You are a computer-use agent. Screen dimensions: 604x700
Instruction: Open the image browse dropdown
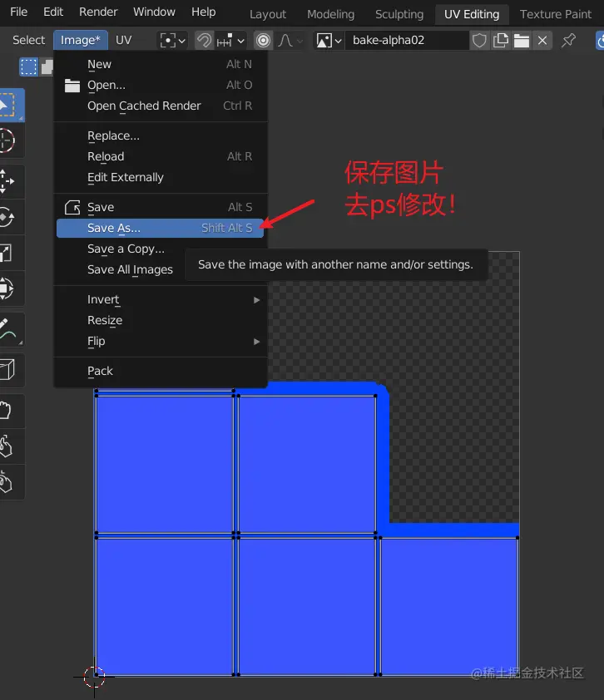[329, 41]
